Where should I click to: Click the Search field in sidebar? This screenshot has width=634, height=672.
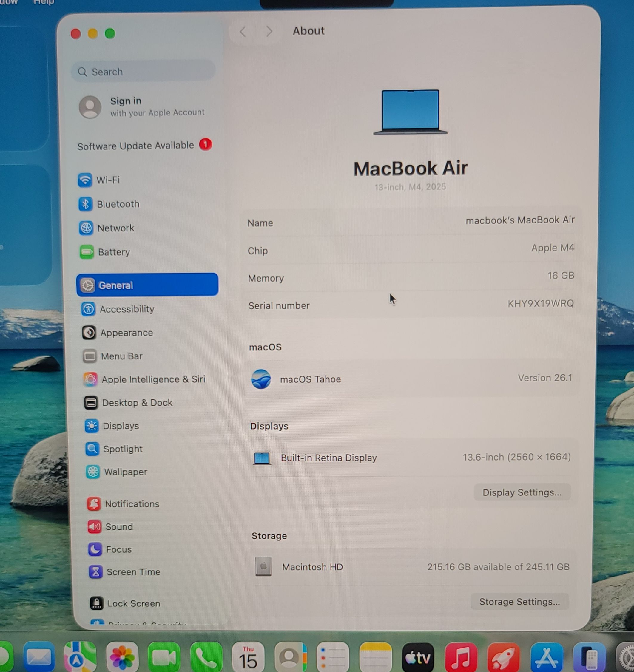[x=144, y=72]
